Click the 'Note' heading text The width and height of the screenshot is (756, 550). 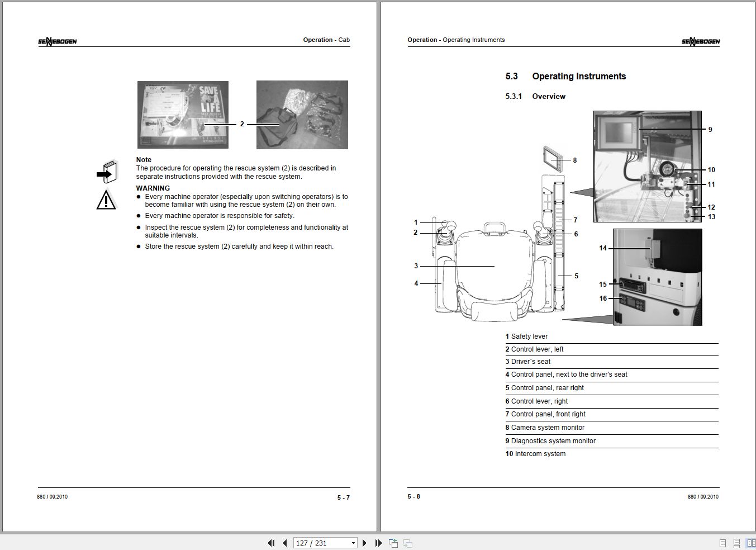click(x=144, y=160)
